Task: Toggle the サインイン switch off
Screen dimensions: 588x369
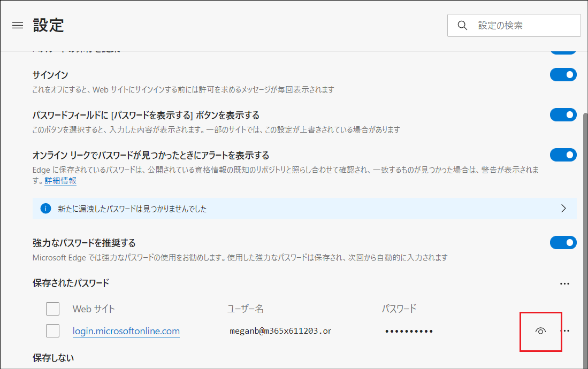Action: tap(563, 75)
